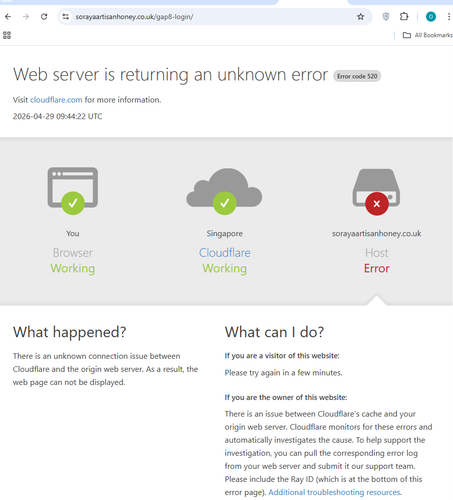The image size is (453, 500).
Task: Open the Chrome profile avatar
Action: (x=431, y=16)
